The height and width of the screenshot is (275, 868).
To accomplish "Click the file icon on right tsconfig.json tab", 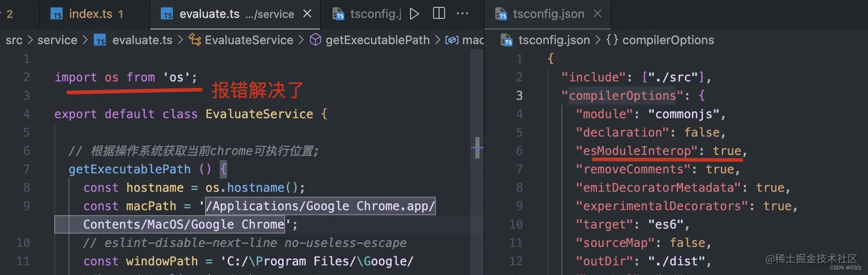I will pos(501,14).
